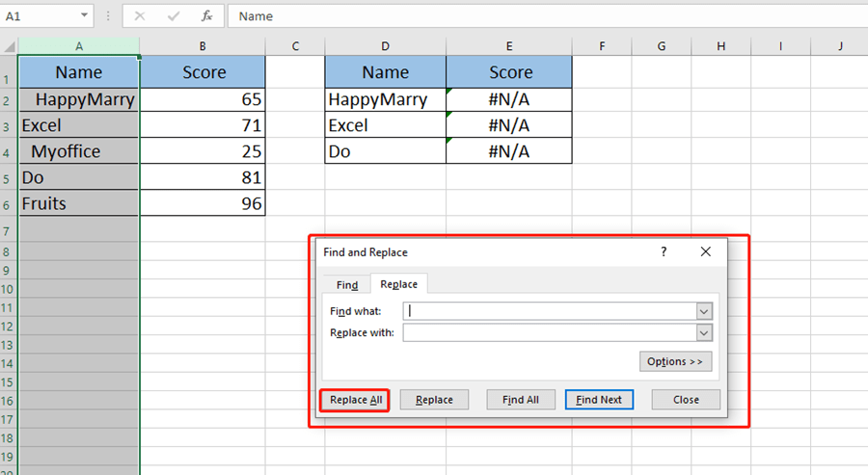Click the Replace button
This screenshot has height=475, width=868.
click(x=434, y=400)
